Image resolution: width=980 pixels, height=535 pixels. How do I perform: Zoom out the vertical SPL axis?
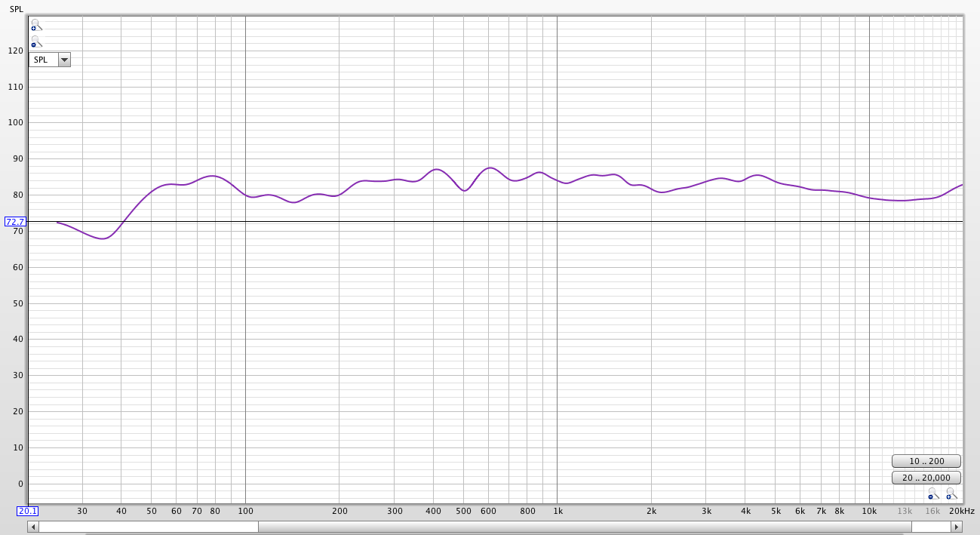36,42
